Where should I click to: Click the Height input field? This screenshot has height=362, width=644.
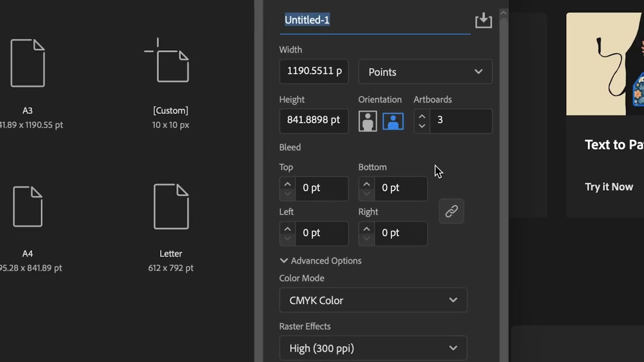(x=314, y=120)
